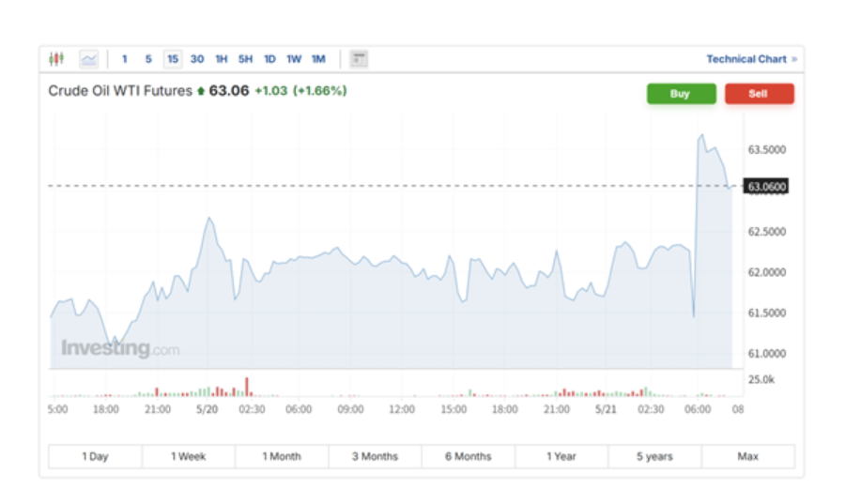Click the 63.5000 axis label
861x504 pixels.
(x=766, y=150)
